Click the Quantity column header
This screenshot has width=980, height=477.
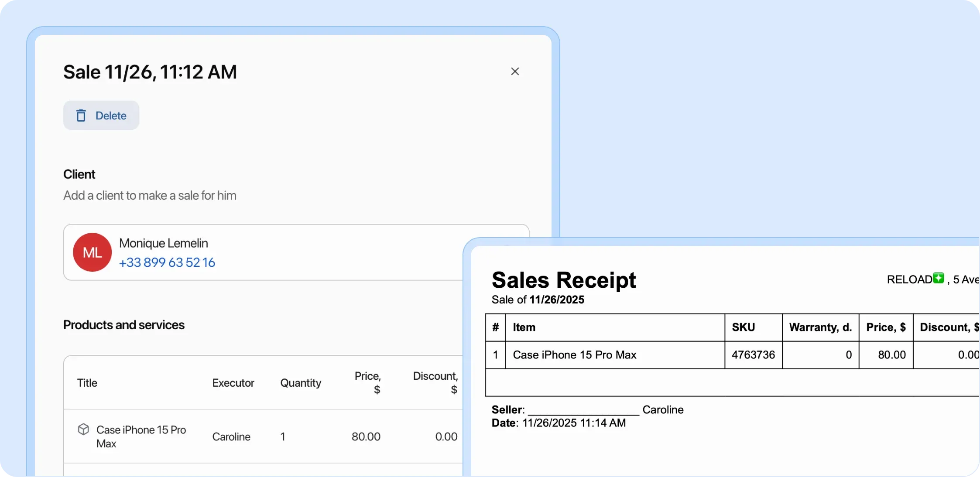coord(300,383)
